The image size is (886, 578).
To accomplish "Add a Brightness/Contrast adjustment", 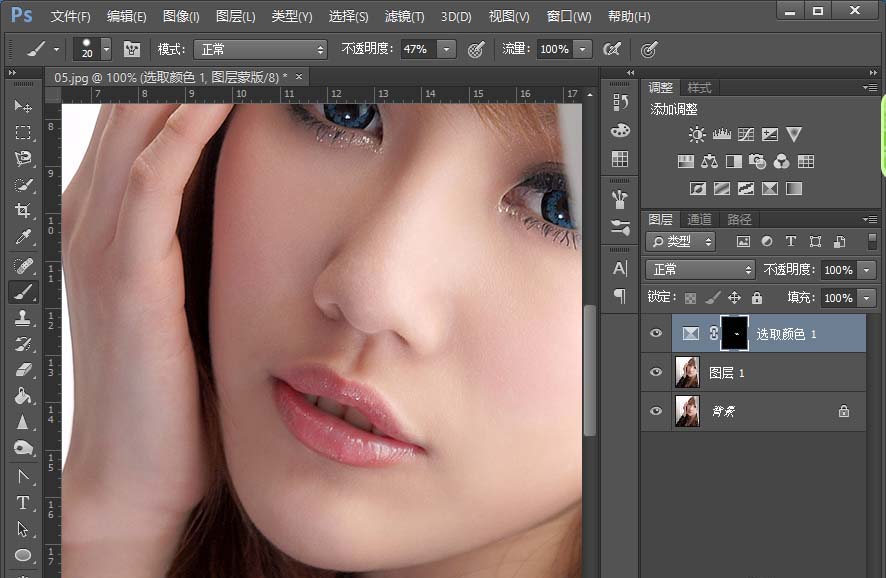I will click(x=697, y=134).
